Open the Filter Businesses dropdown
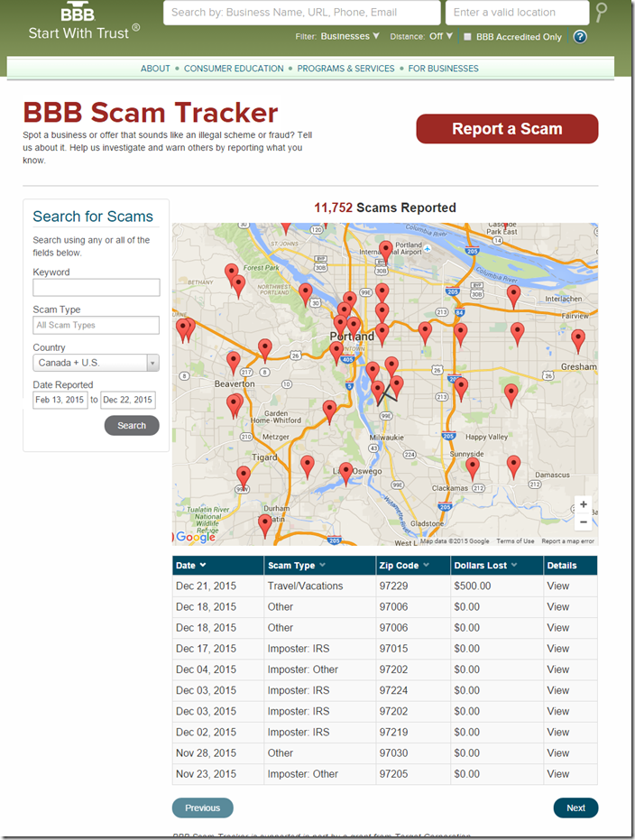The width and height of the screenshot is (635, 840). (350, 36)
